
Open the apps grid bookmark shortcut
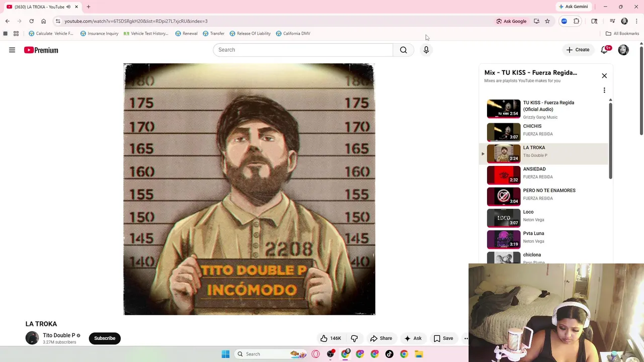coord(16,34)
